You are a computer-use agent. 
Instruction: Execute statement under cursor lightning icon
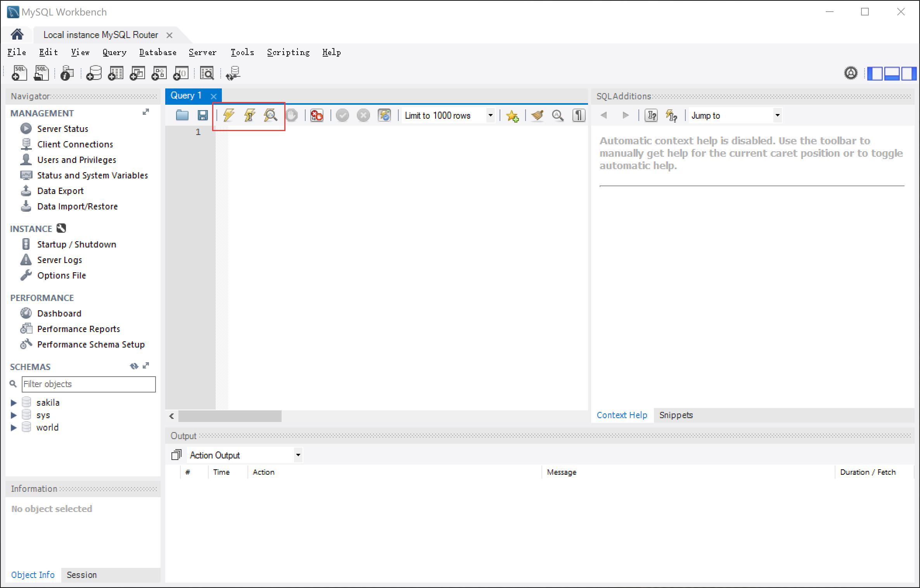click(249, 115)
